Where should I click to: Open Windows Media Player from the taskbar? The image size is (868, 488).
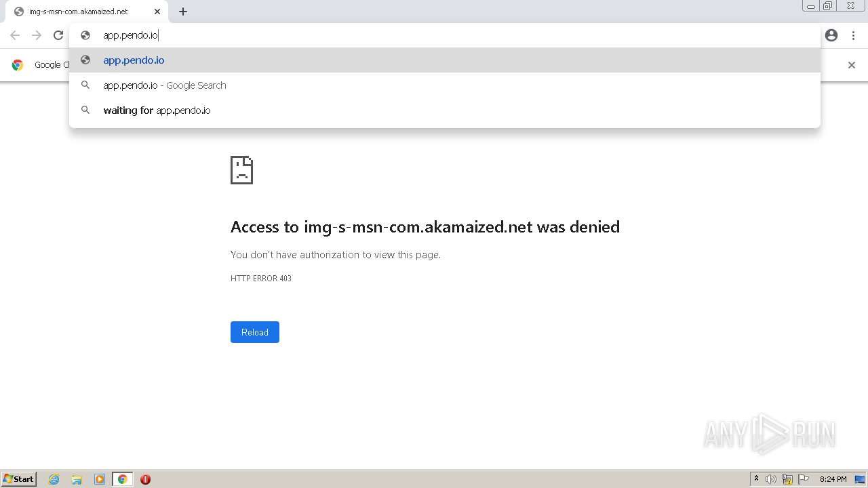click(100, 479)
